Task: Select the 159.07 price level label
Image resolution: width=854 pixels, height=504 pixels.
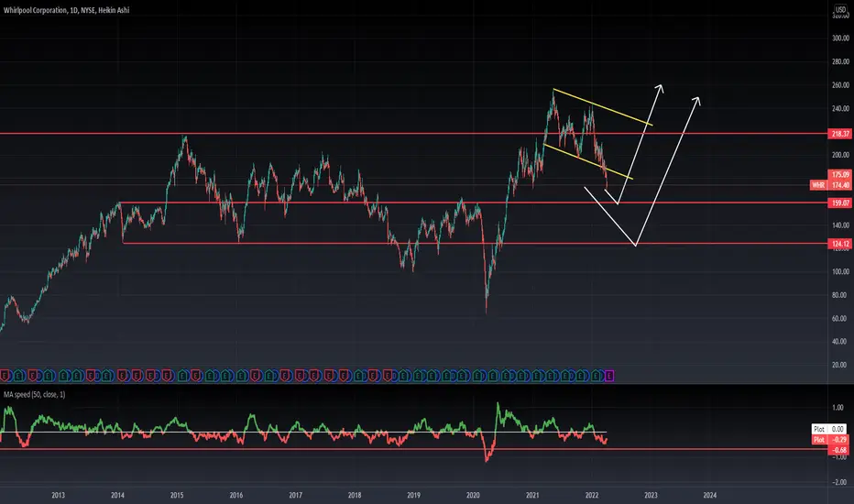Action: point(840,203)
